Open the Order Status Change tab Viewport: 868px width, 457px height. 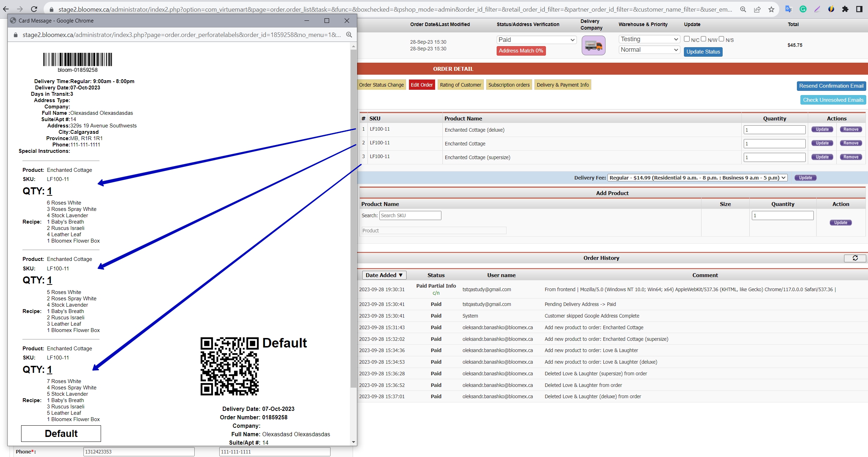point(381,85)
